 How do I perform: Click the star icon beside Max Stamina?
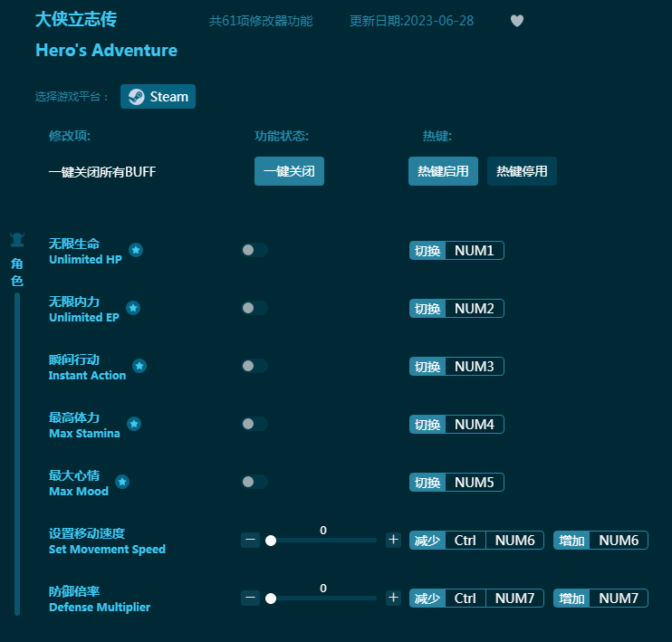coord(134,424)
